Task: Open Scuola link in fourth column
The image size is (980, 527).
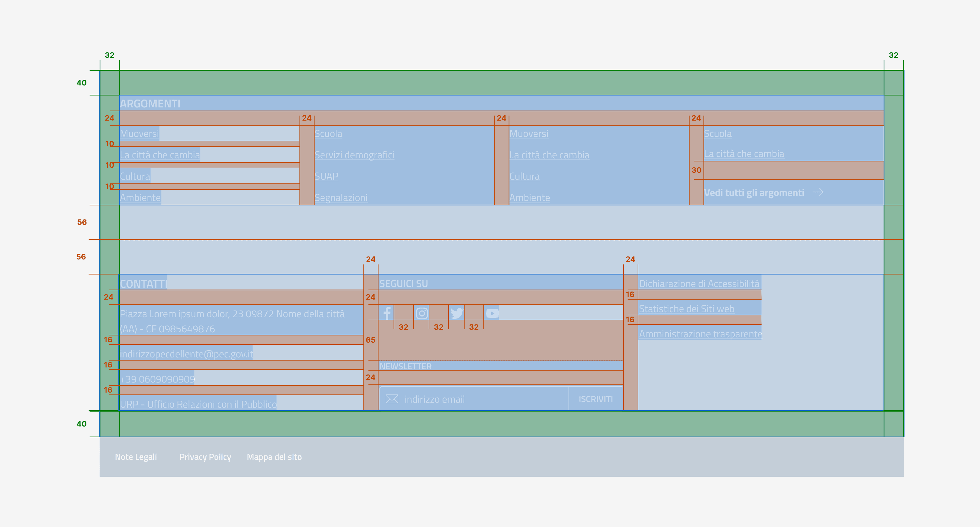Action: [x=718, y=133]
